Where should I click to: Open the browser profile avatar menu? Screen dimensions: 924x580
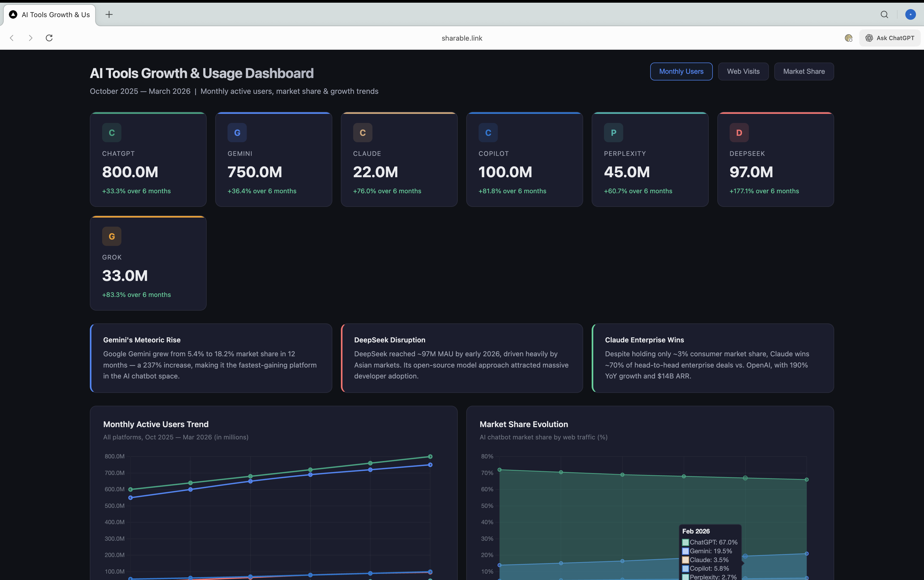tap(910, 15)
